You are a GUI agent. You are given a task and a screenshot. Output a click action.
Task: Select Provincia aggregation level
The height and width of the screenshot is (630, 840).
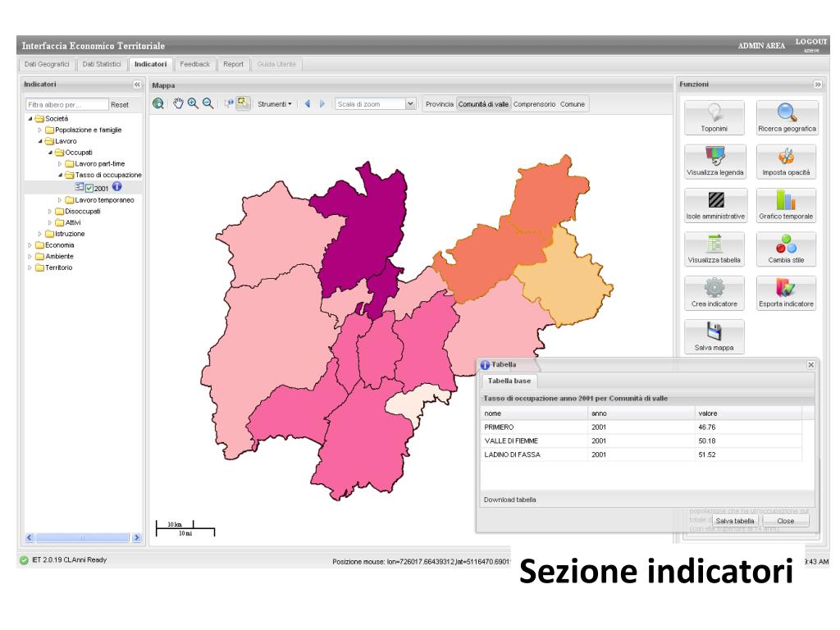tap(440, 104)
